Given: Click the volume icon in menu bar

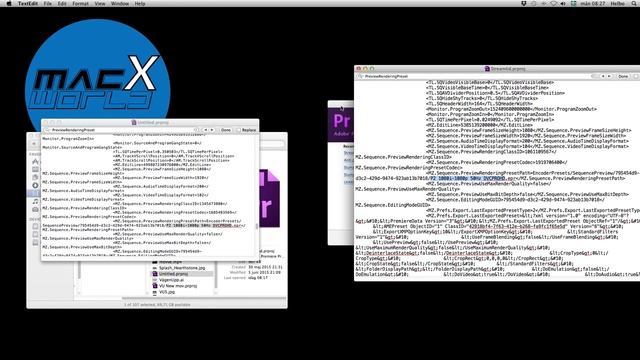Looking at the screenshot, I should [563, 3].
